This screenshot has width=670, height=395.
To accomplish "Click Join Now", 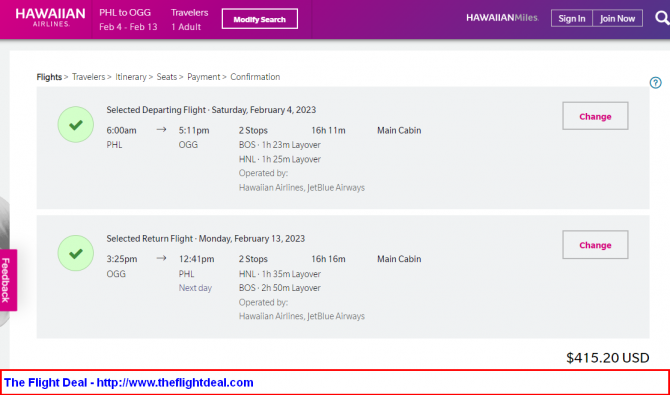I will pos(617,18).
